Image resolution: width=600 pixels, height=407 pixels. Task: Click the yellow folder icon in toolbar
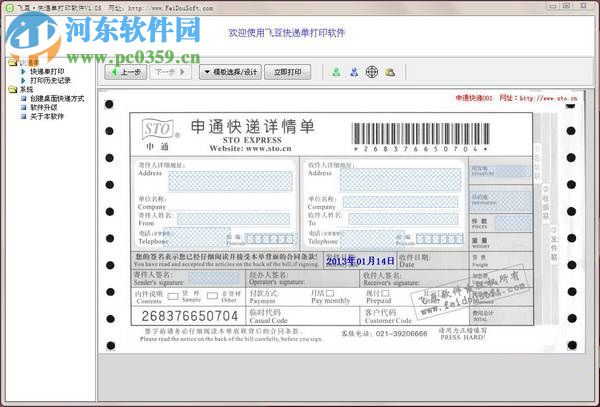coord(390,72)
